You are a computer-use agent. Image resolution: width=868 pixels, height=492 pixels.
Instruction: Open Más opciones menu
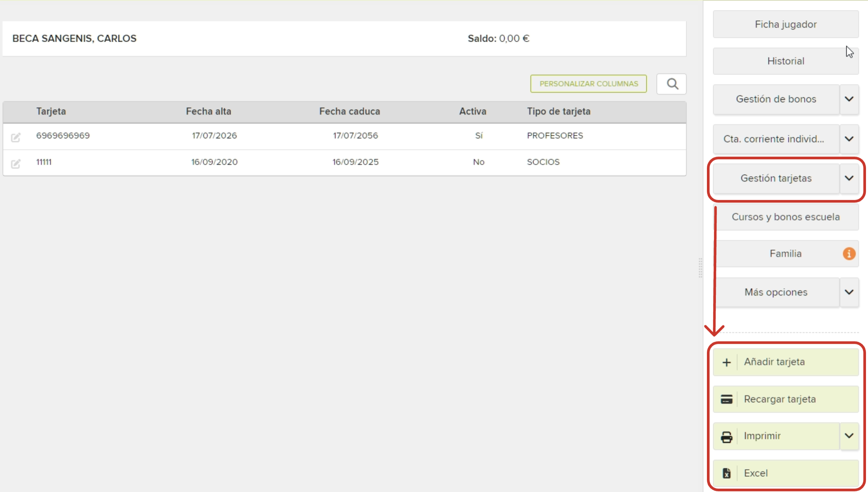pyautogui.click(x=776, y=292)
